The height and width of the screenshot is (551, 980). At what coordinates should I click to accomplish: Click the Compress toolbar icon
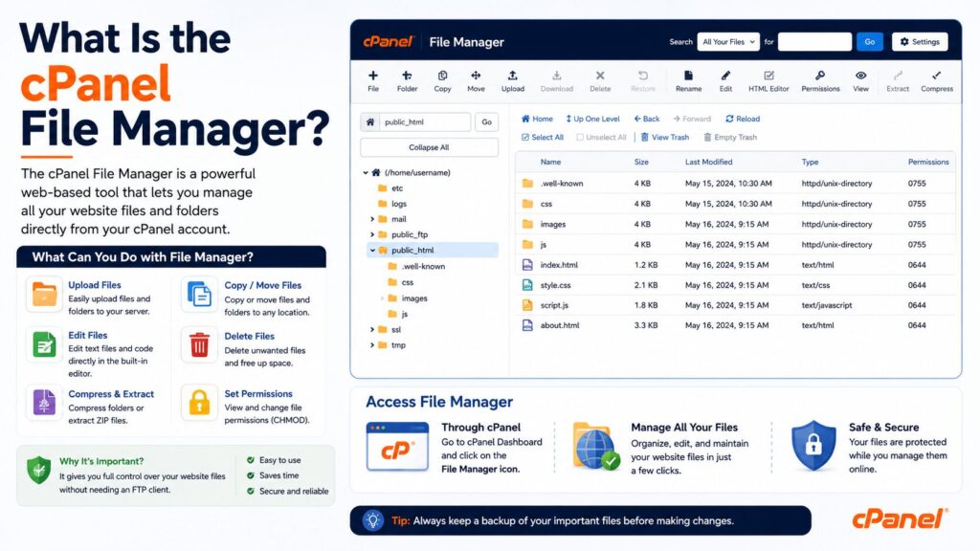click(936, 76)
